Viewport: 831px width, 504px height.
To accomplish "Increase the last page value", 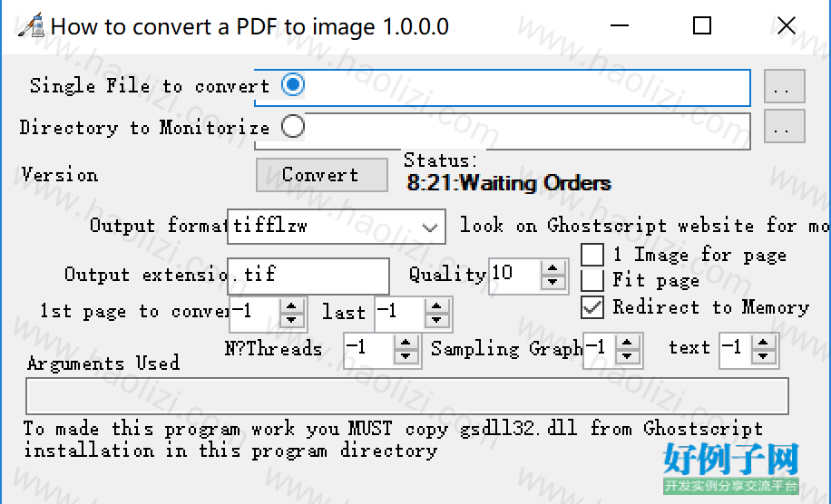I will point(436,306).
